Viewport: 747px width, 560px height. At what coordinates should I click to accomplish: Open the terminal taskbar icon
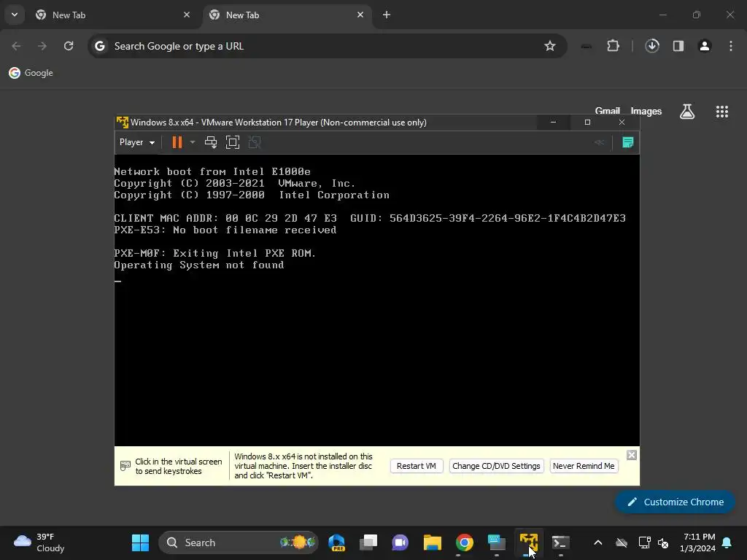point(561,542)
